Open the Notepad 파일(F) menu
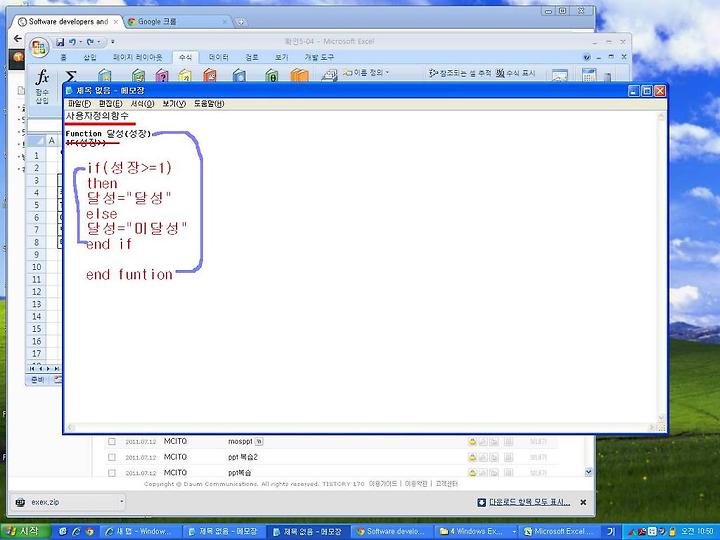Viewport: 720px width, 540px height. (x=79, y=104)
